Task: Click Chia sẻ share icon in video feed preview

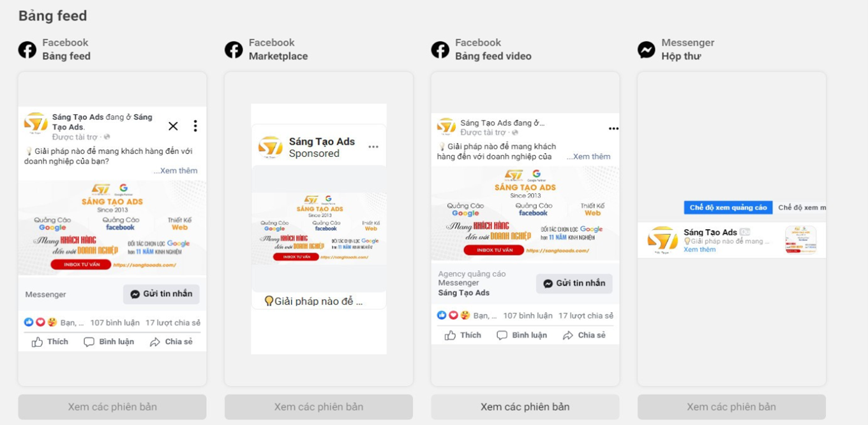Action: point(568,336)
